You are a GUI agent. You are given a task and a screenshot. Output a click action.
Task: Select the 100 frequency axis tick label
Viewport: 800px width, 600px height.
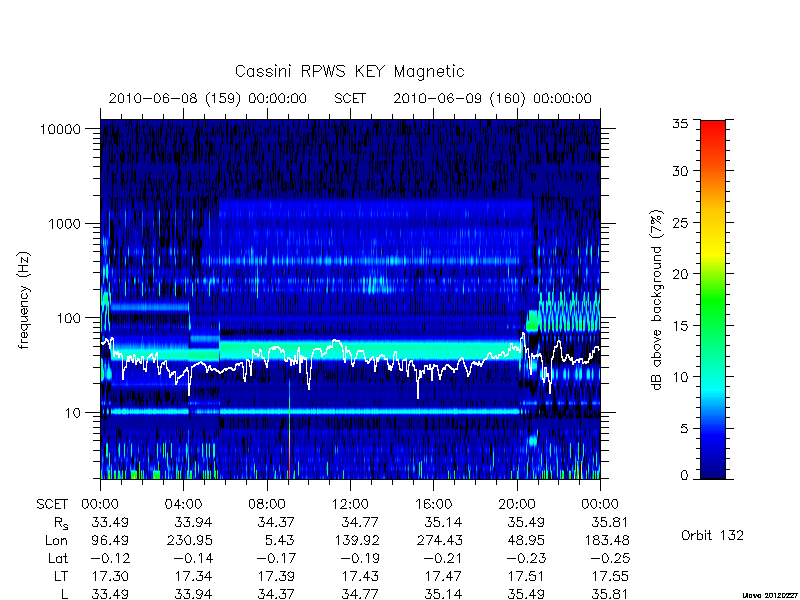(68, 318)
